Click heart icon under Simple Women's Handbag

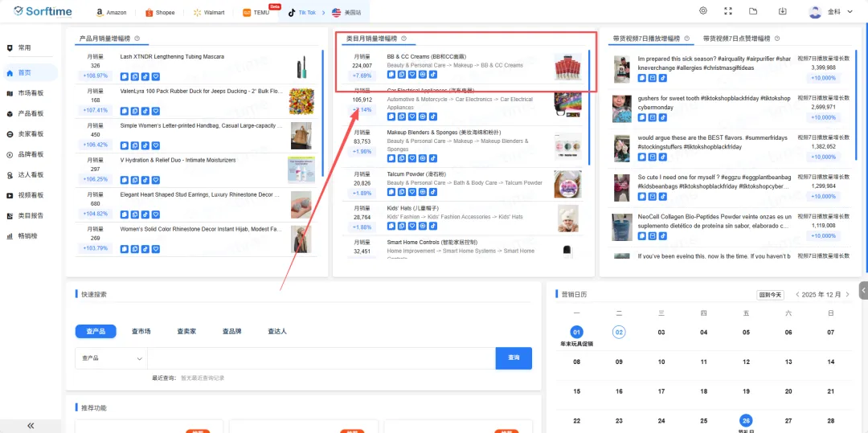tap(156, 145)
